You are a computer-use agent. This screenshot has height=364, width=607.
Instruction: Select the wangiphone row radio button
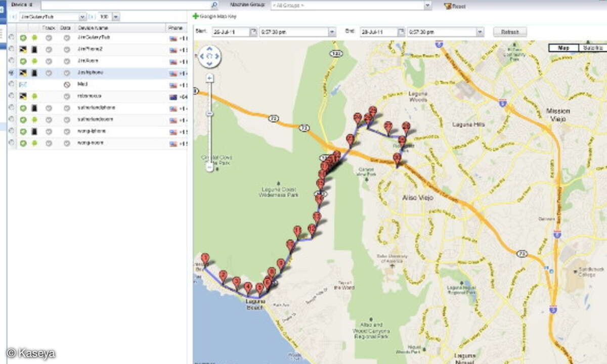(x=12, y=131)
